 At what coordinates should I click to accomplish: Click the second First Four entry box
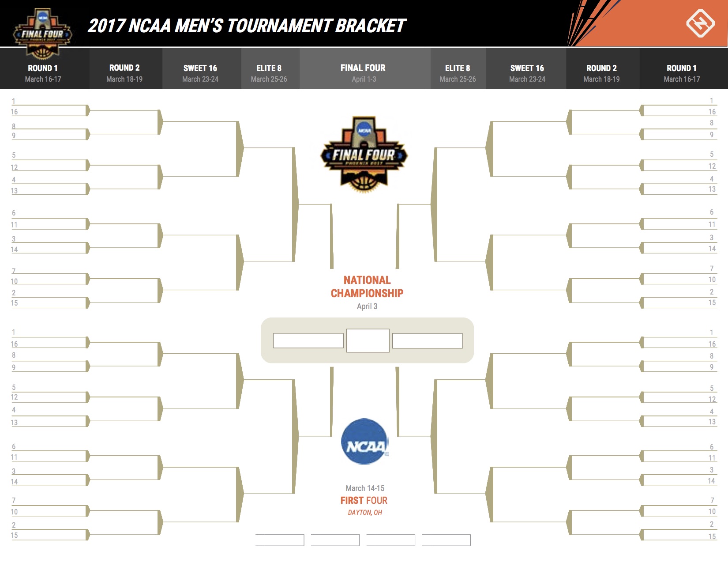click(335, 540)
